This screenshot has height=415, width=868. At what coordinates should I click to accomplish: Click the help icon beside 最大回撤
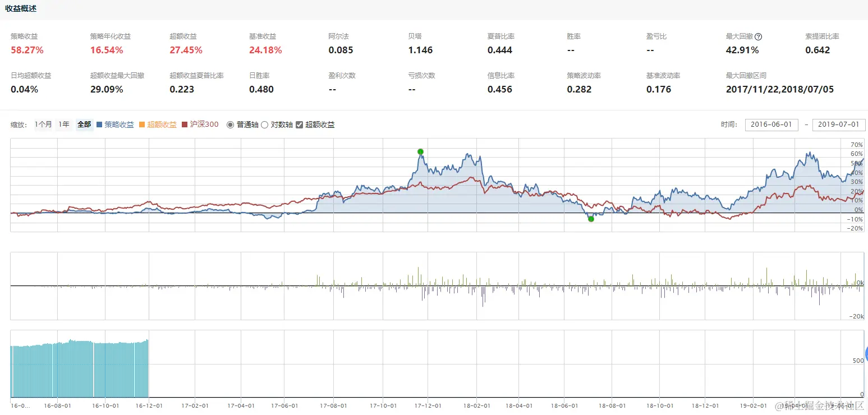coord(758,36)
